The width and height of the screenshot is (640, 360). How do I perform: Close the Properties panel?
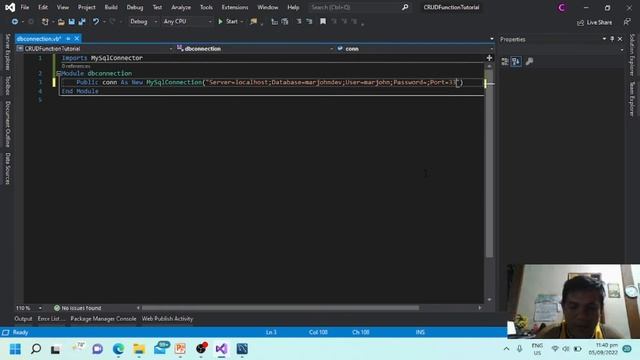(620, 39)
